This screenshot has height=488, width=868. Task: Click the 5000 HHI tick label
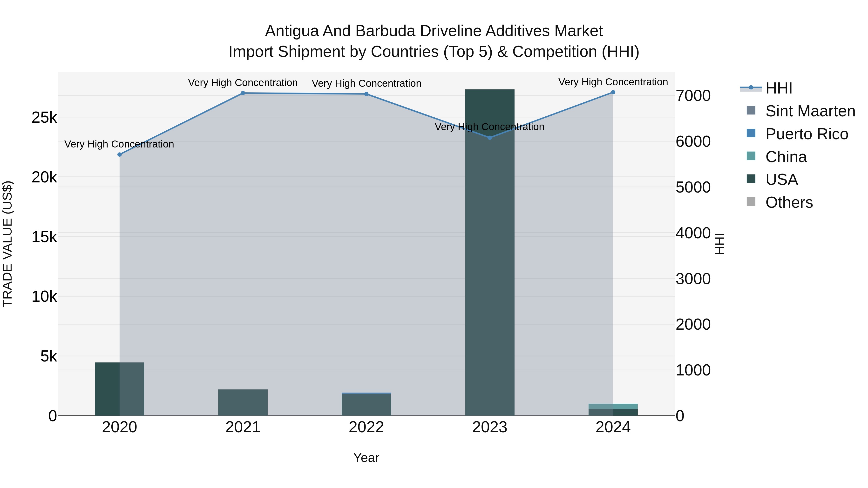[x=693, y=187]
